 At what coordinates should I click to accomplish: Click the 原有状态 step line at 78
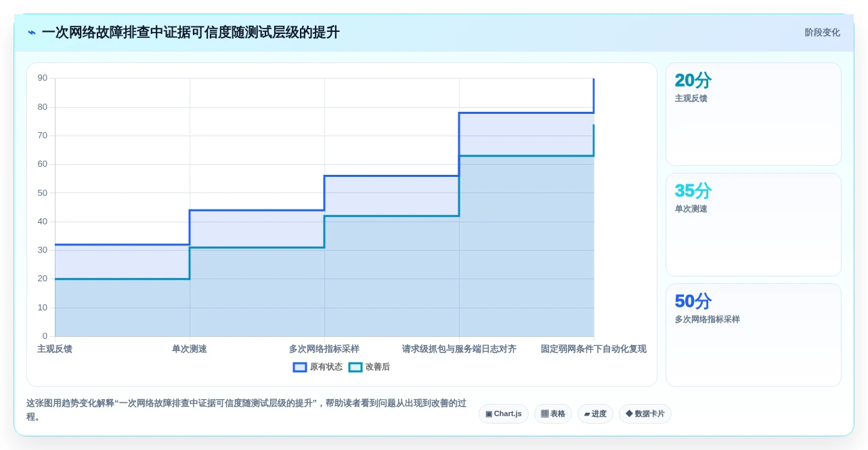click(x=526, y=112)
